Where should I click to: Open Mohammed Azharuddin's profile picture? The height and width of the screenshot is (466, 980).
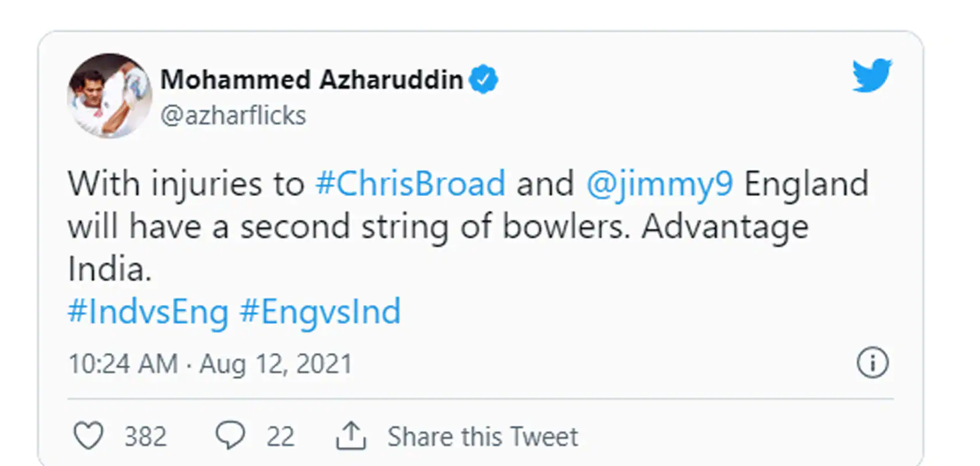point(109,96)
